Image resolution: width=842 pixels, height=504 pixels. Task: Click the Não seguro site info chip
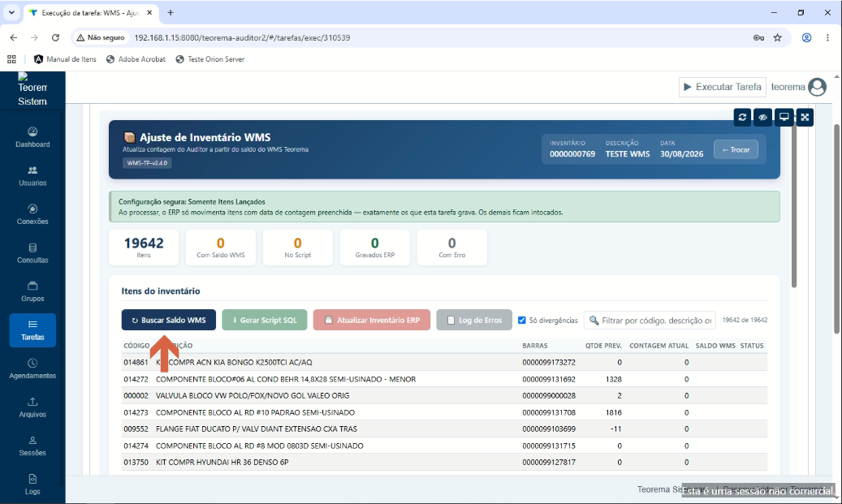[101, 37]
